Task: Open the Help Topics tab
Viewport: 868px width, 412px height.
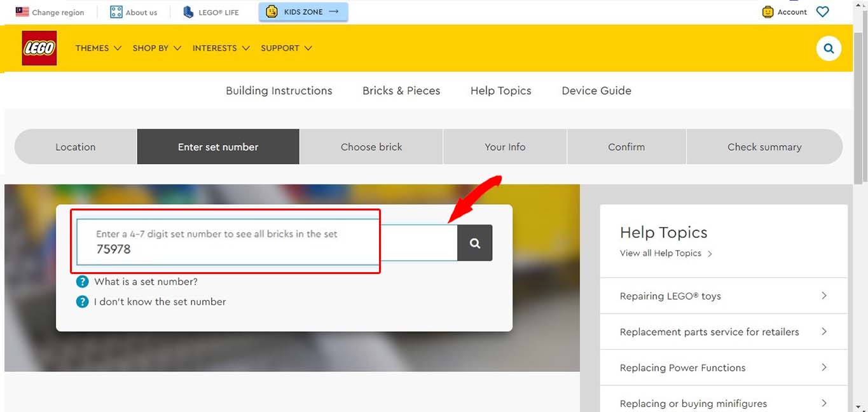Action: click(x=501, y=90)
